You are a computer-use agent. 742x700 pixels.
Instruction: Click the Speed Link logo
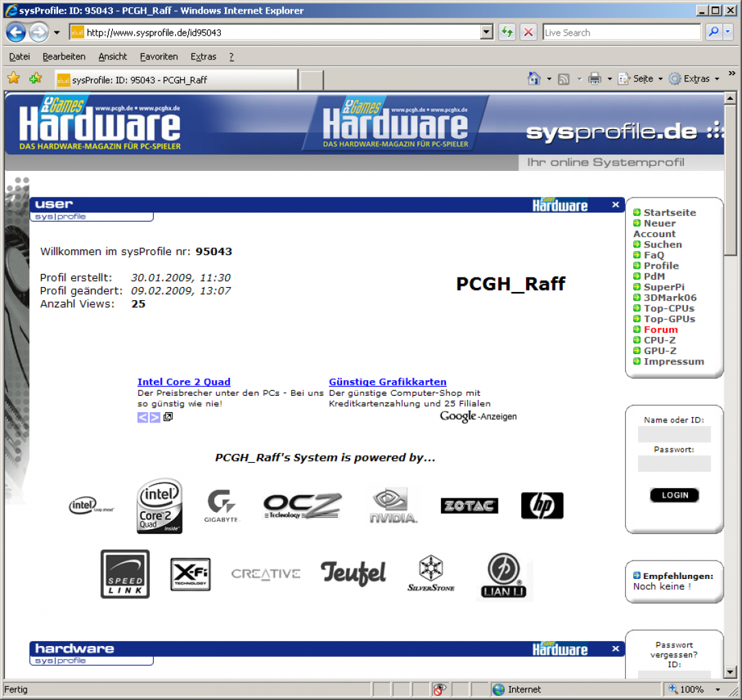click(x=125, y=574)
